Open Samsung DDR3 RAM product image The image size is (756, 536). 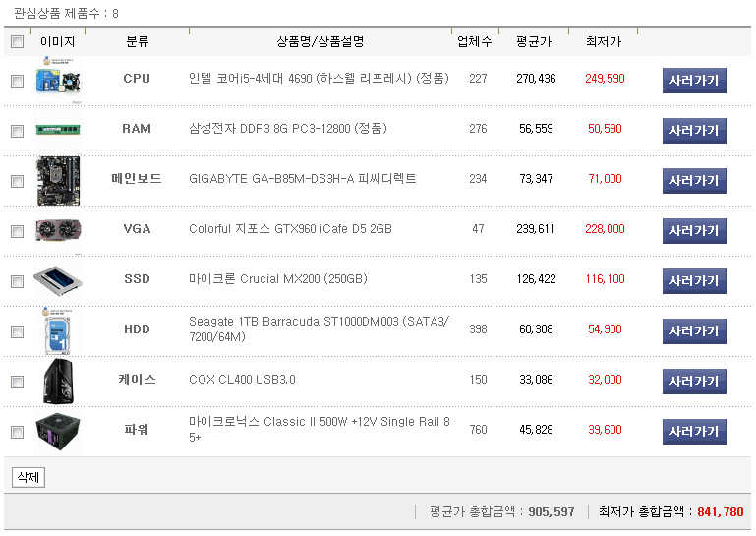pyautogui.click(x=58, y=129)
